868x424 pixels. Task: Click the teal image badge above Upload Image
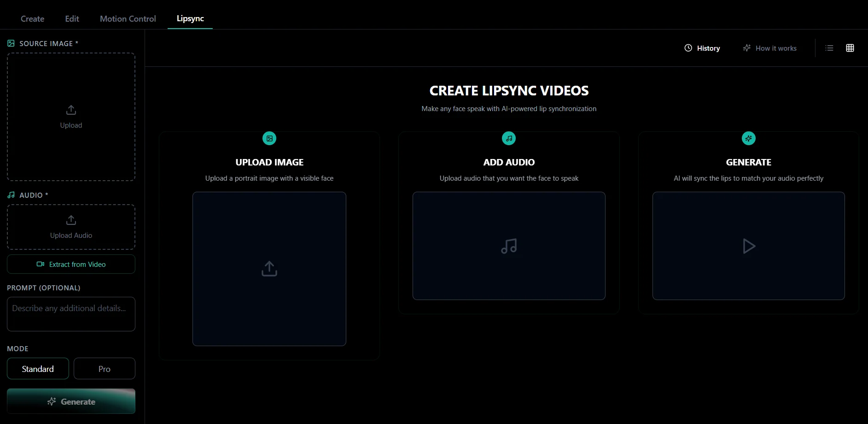[269, 138]
